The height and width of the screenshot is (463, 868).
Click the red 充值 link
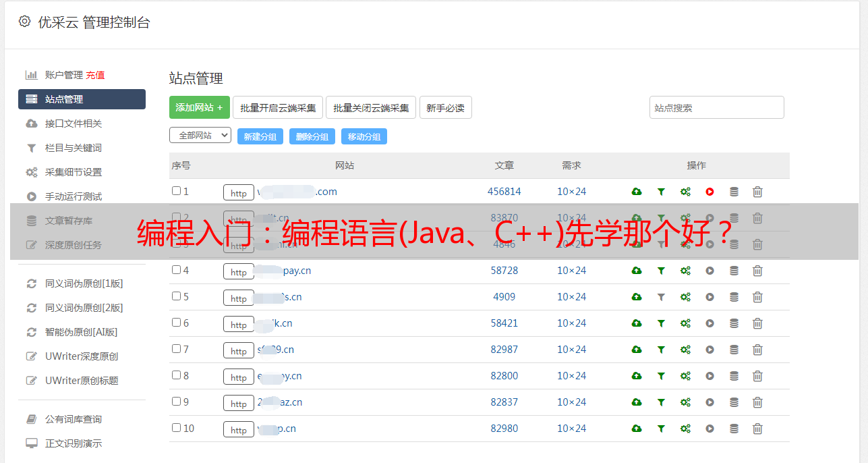pyautogui.click(x=95, y=75)
